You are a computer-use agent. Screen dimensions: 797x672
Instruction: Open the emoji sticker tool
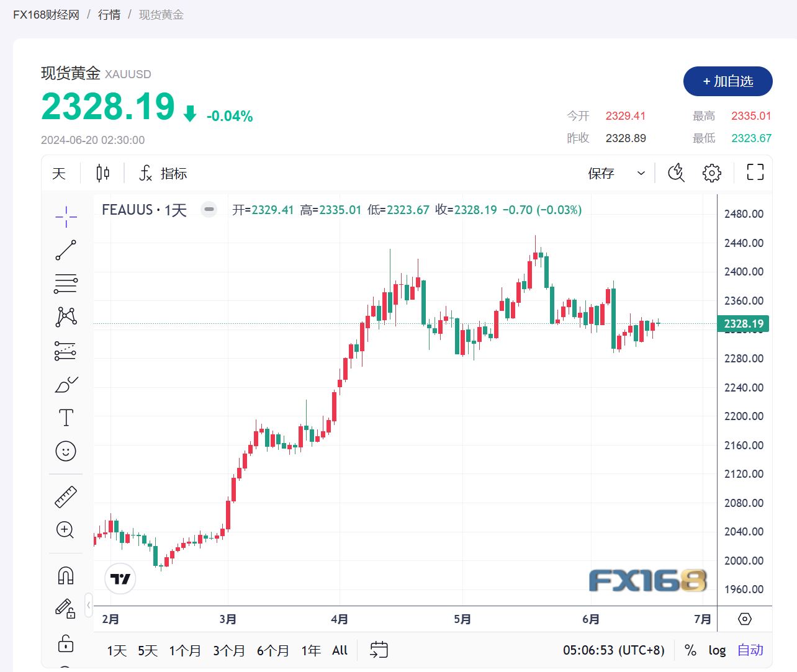66,451
